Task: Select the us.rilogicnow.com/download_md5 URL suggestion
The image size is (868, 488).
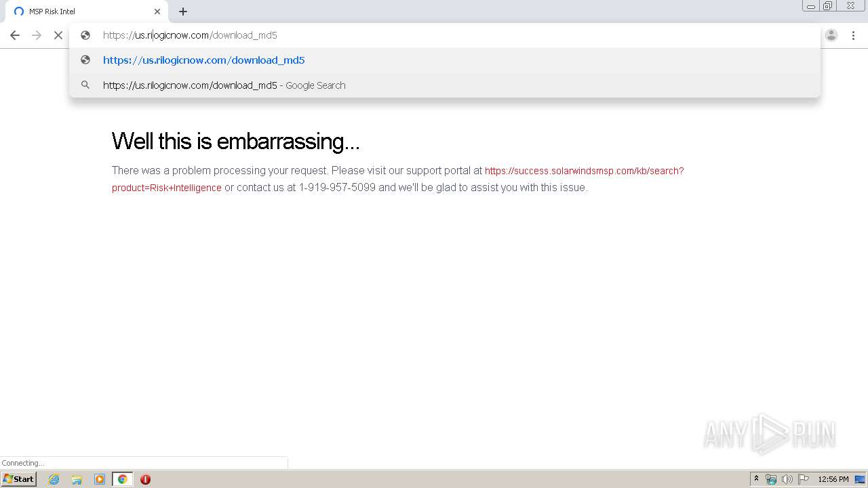Action: coord(445,60)
